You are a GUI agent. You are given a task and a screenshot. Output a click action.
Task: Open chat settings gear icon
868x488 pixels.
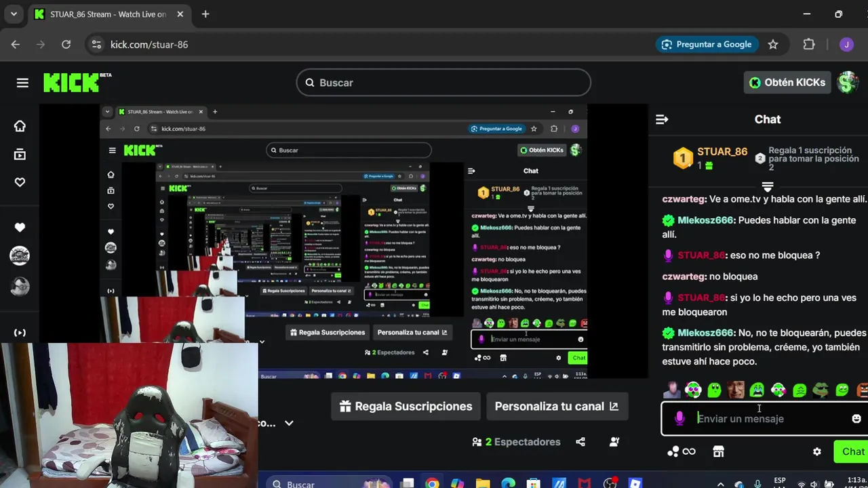(817, 451)
